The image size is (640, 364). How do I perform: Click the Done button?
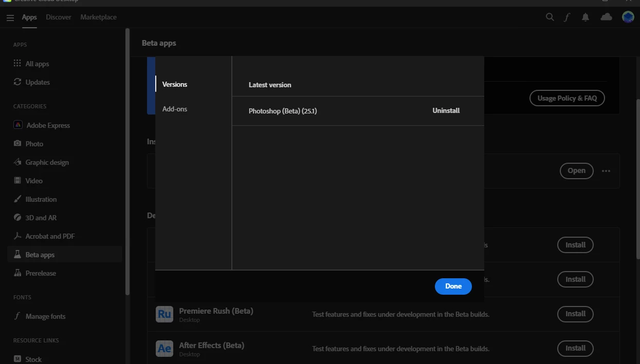coord(453,286)
